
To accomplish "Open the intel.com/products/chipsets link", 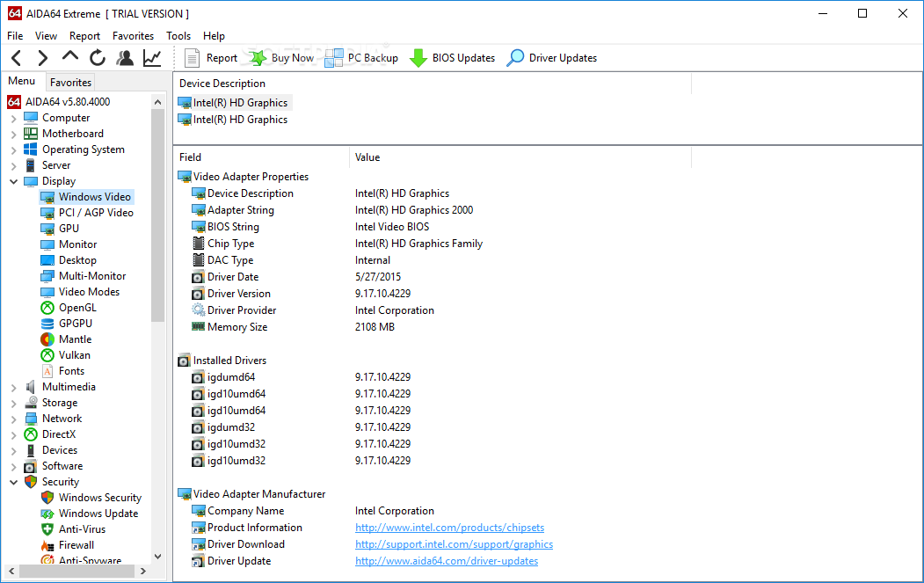I will click(449, 528).
